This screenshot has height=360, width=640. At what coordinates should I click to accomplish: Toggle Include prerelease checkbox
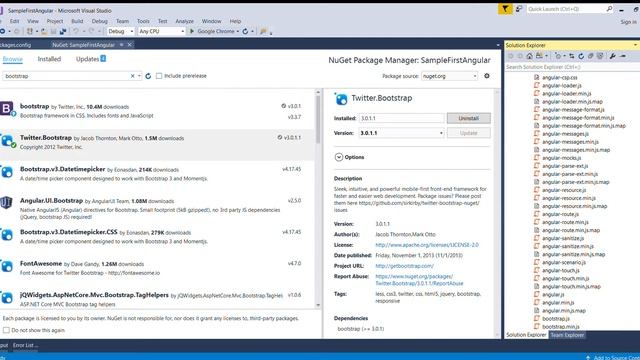[x=159, y=76]
